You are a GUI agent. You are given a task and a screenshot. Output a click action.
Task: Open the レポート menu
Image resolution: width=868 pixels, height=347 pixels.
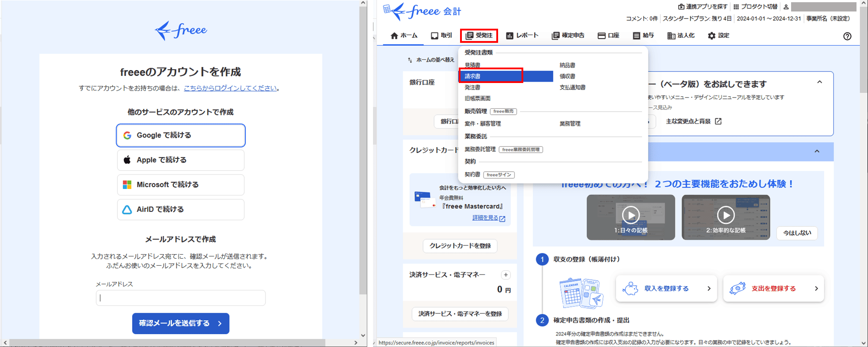522,35
